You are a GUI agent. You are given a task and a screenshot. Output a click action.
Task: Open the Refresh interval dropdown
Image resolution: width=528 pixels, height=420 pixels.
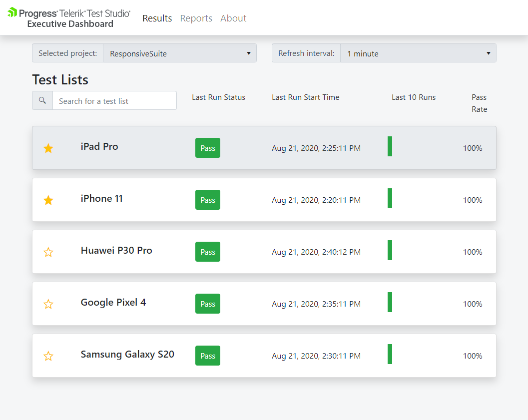[418, 53]
